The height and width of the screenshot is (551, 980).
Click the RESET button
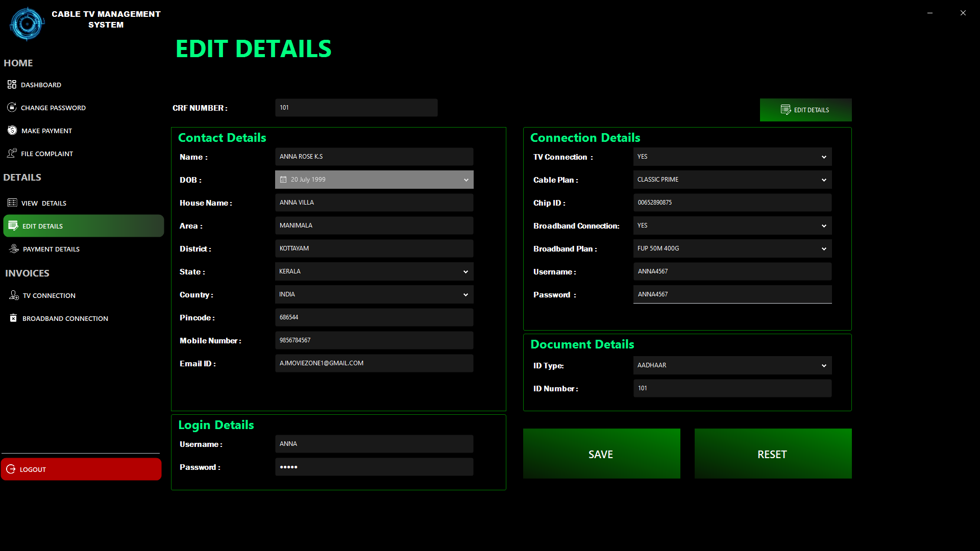pyautogui.click(x=772, y=454)
